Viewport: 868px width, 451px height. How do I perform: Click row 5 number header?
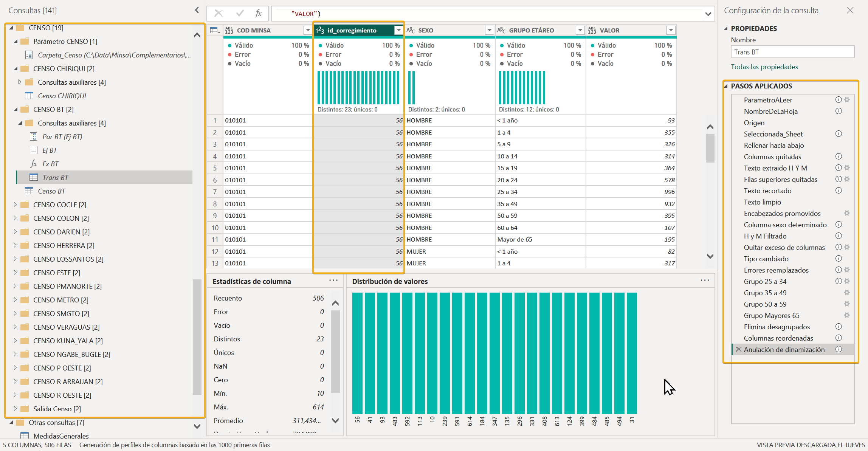point(215,168)
